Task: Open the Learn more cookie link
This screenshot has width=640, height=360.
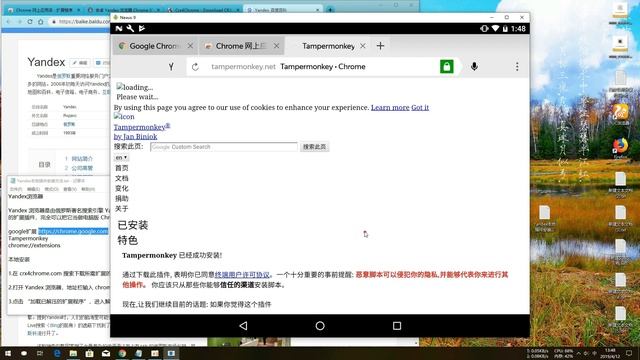Action: tap(390, 107)
